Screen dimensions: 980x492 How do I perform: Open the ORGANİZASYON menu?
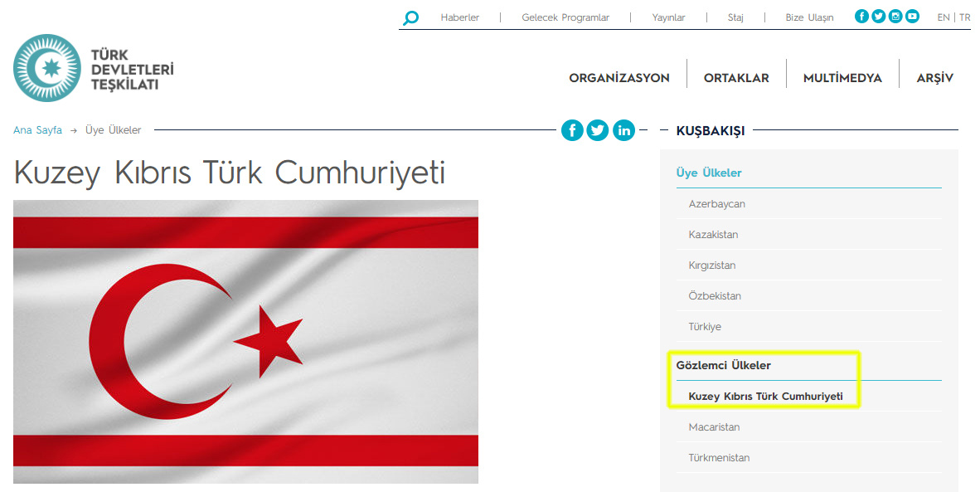point(619,78)
